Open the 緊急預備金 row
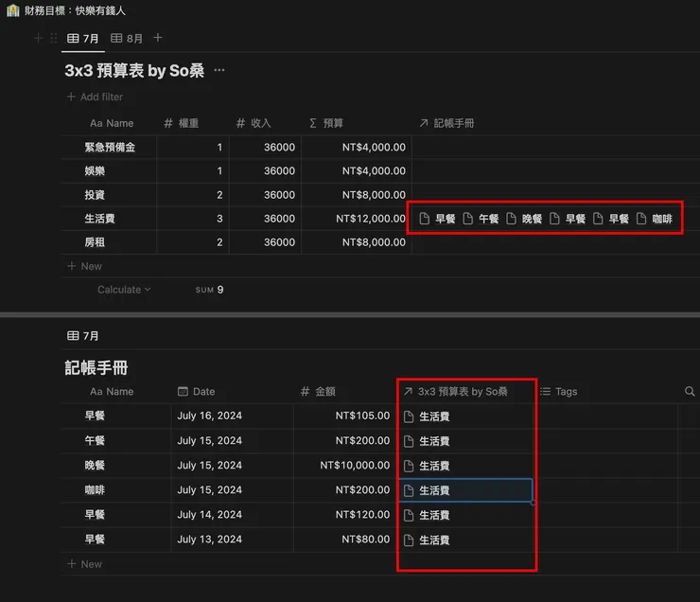Screen dimensions: 700x602 (x=110, y=148)
